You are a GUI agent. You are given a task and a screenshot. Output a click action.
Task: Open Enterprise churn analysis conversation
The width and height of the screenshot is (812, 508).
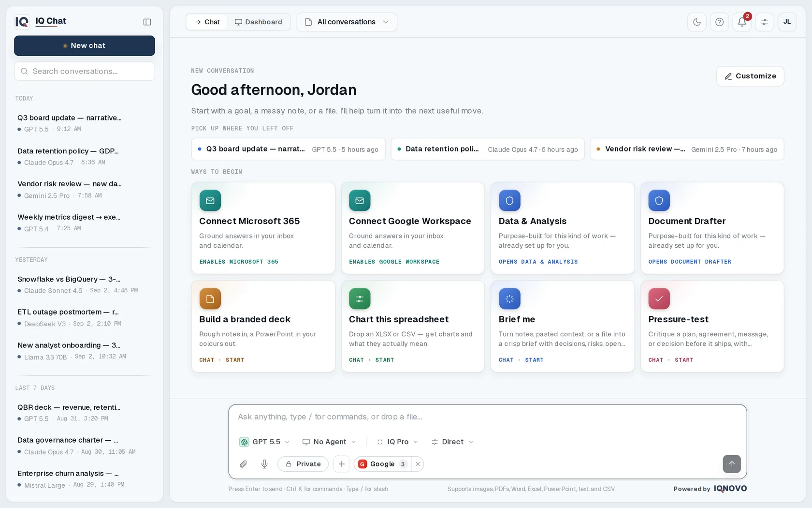[85, 479]
